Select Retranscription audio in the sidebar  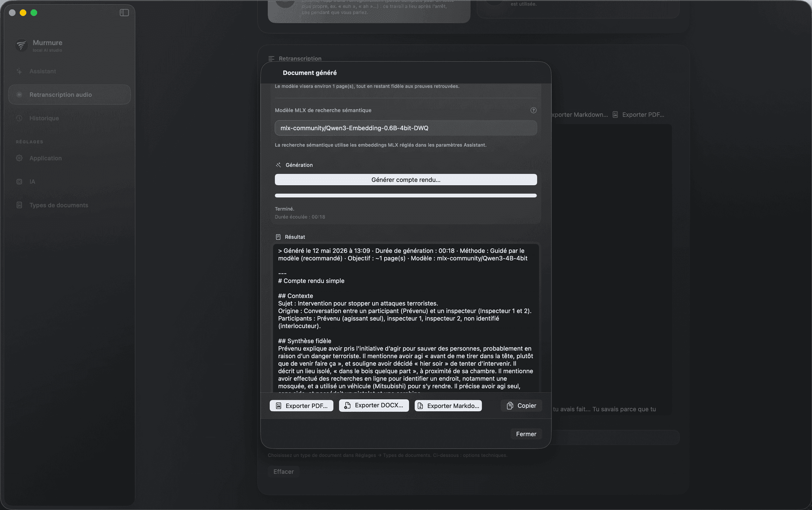[x=70, y=94]
